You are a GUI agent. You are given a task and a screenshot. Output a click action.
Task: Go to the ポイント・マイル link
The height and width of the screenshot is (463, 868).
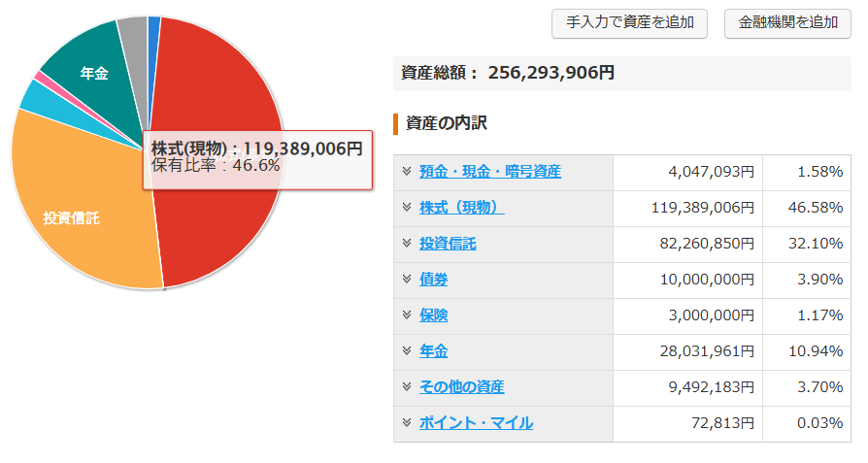point(476,423)
